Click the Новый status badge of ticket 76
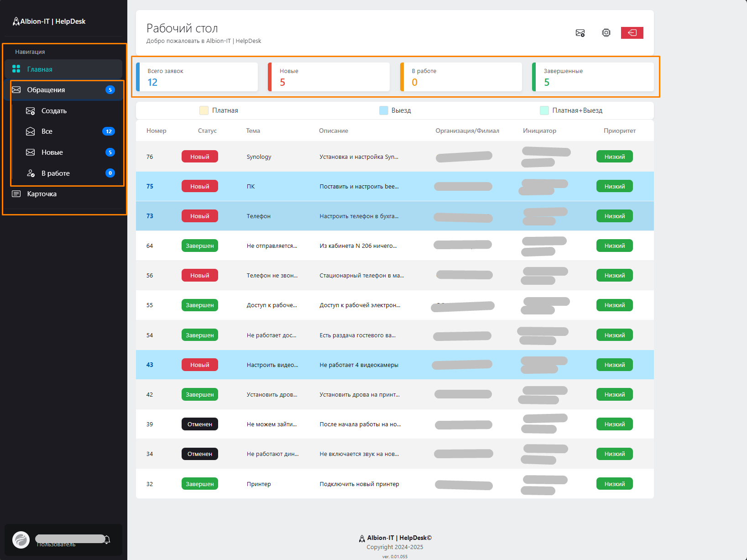This screenshot has width=747, height=560. coord(200,157)
